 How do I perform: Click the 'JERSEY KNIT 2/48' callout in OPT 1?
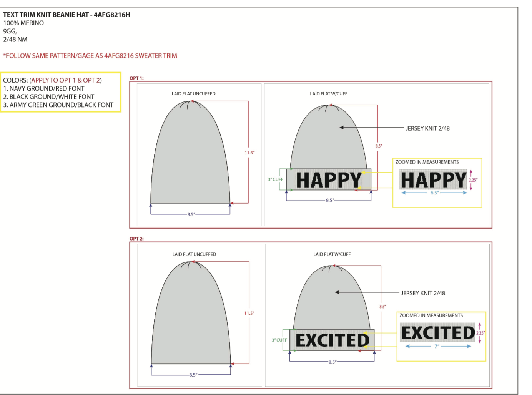pos(427,128)
